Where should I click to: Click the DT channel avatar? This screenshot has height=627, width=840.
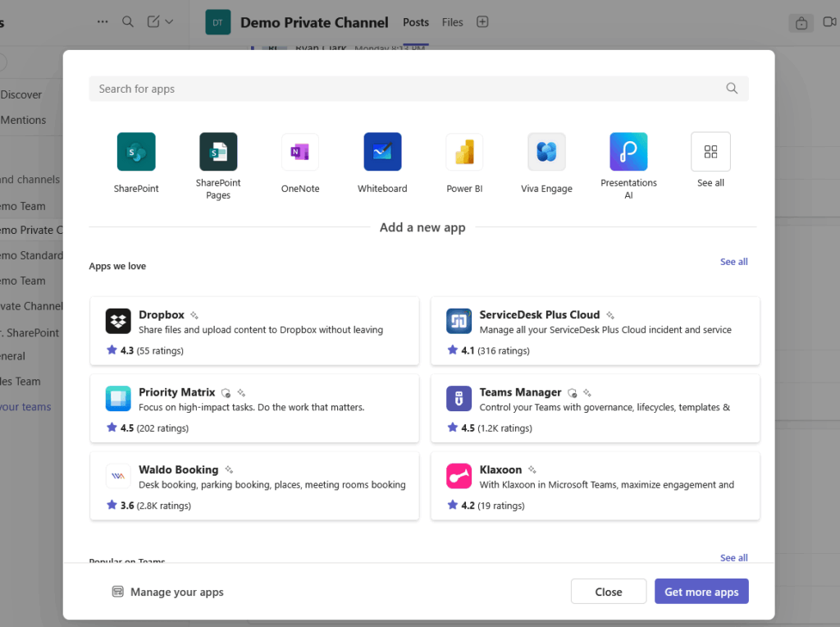(x=218, y=22)
